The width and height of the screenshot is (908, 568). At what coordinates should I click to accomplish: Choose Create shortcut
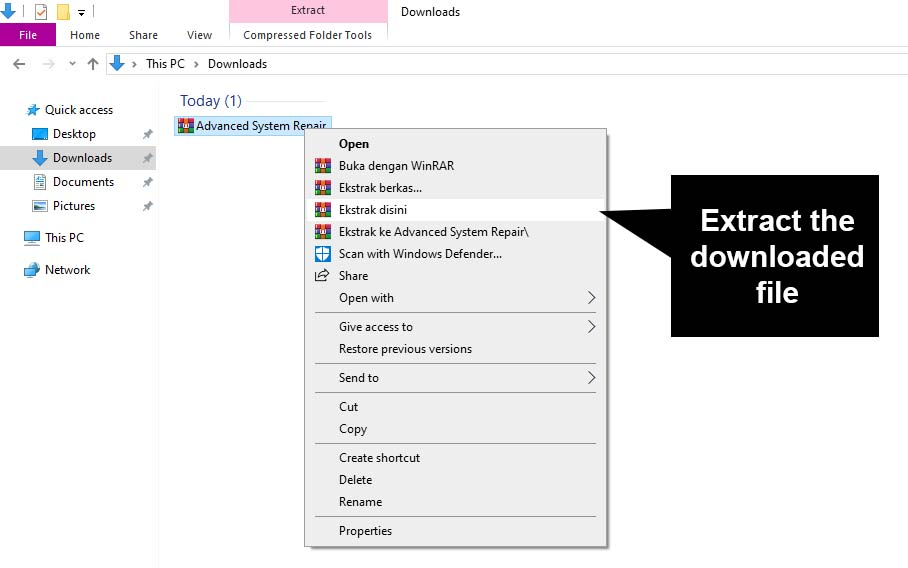coord(455,457)
